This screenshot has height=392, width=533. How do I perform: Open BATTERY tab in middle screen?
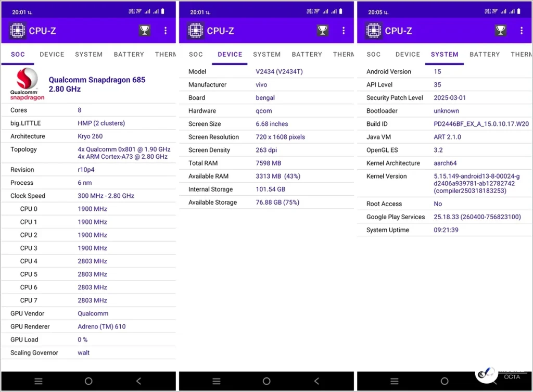pos(307,54)
